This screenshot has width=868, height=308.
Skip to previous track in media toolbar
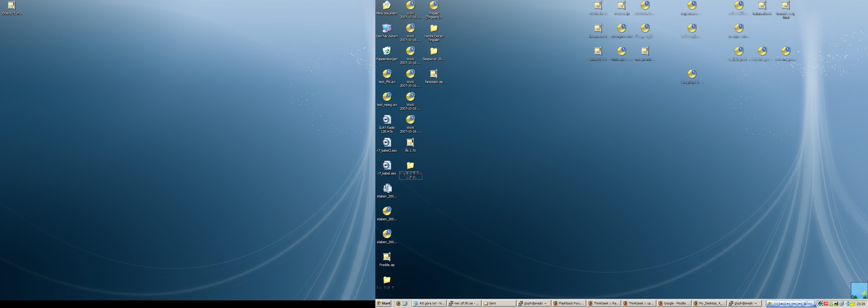pos(794,304)
